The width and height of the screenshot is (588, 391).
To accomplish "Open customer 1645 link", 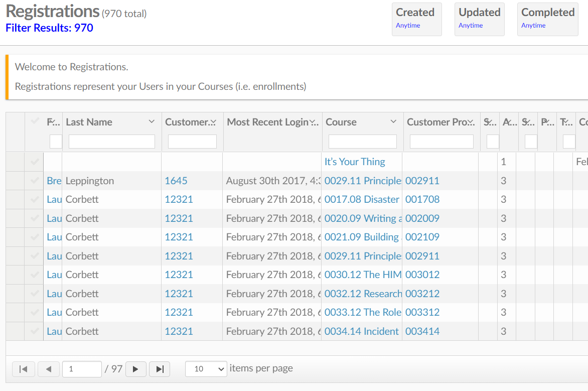I will 176,181.
